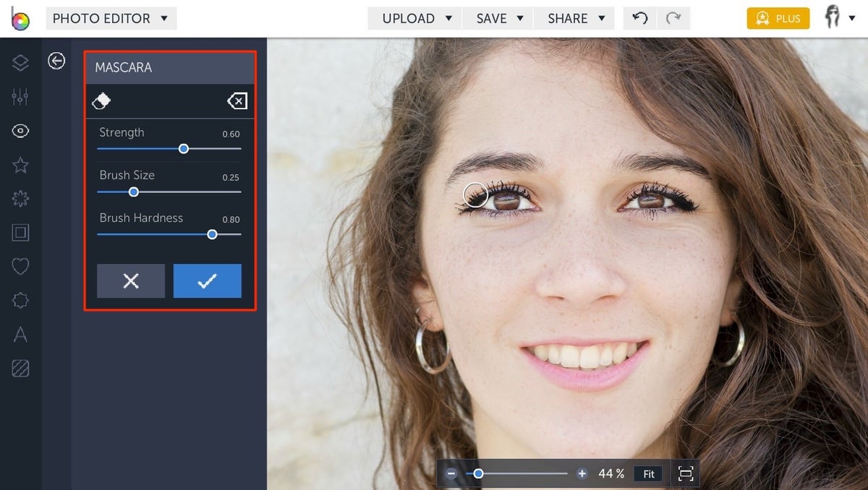Viewport: 868px width, 490px height.
Task: Open the Photo Editor dropdown
Action: [111, 18]
